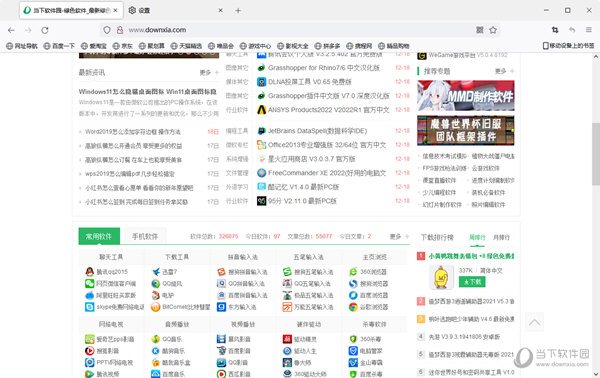This screenshot has height=378, width=600.
Task: Click the green download button under ranking
Action: [x=472, y=282]
